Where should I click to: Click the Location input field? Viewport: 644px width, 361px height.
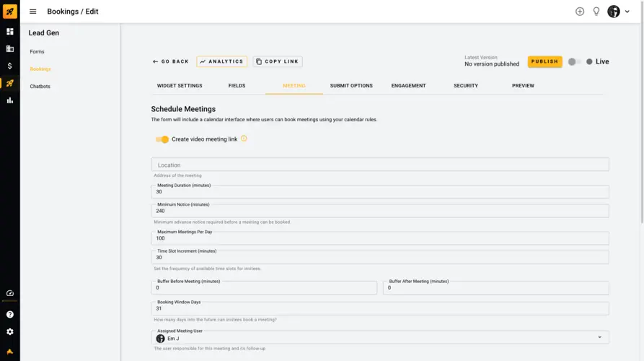[x=380, y=165]
